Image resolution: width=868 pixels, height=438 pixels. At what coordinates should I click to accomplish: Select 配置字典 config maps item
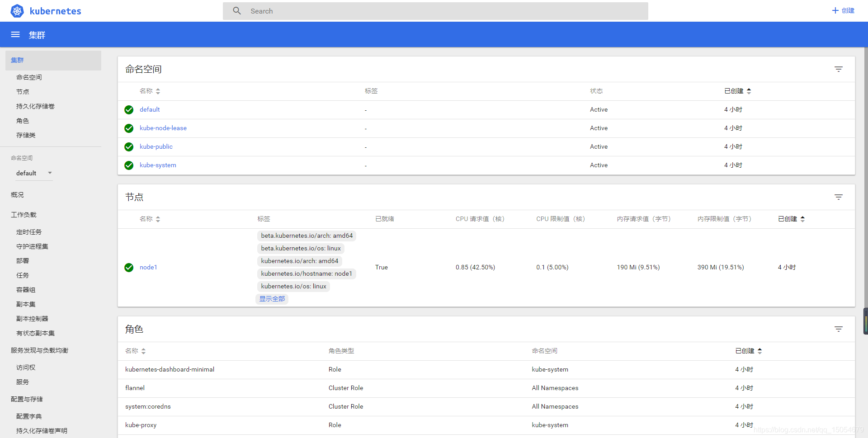point(29,416)
